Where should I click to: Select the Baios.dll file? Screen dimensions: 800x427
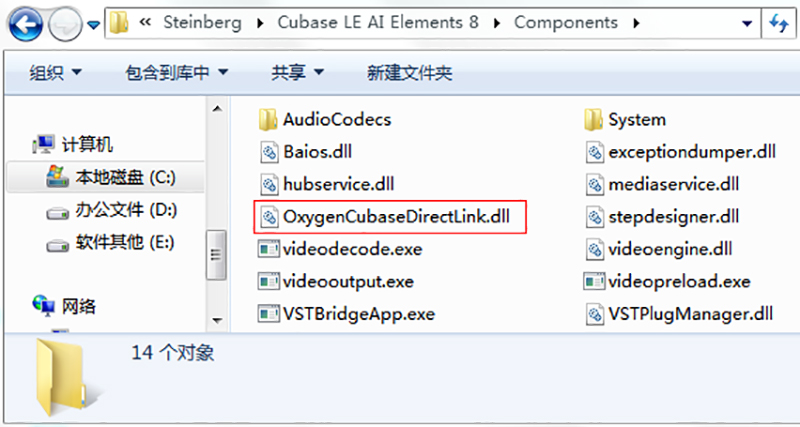(x=305, y=152)
